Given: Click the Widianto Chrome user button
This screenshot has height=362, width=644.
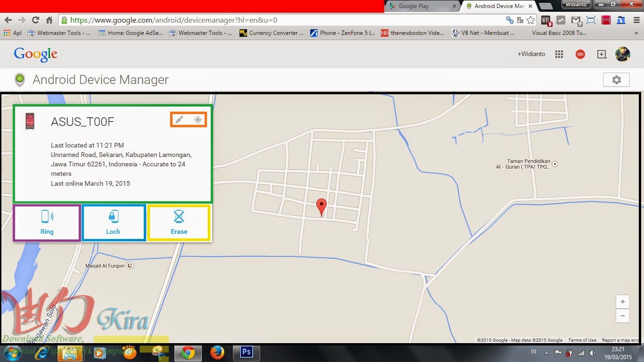Looking at the screenshot, I should point(575,4).
